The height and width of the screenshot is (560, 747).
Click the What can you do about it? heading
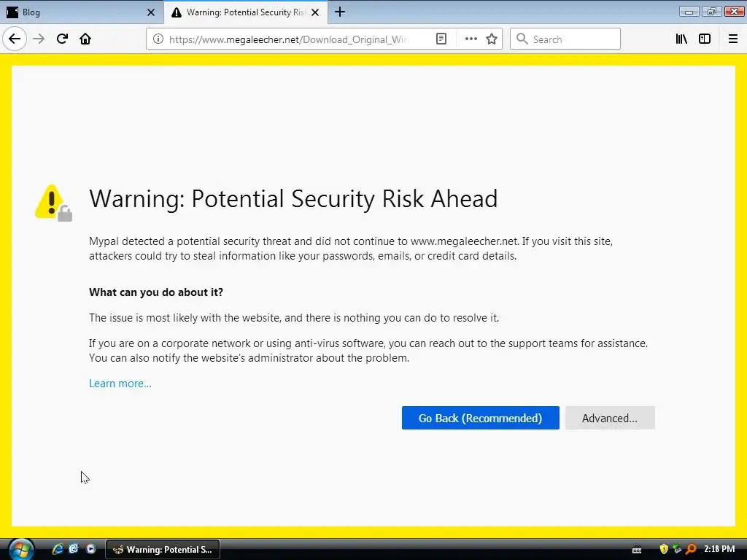[x=156, y=292]
